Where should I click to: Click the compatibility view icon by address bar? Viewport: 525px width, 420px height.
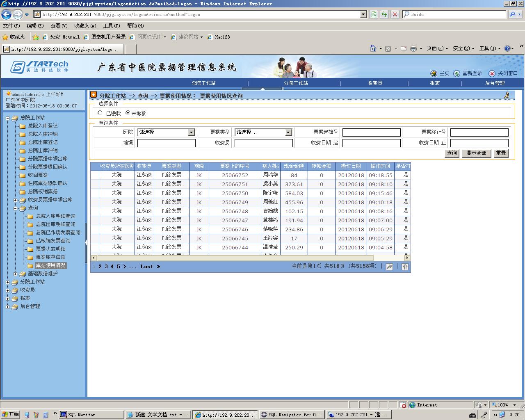click(373, 14)
